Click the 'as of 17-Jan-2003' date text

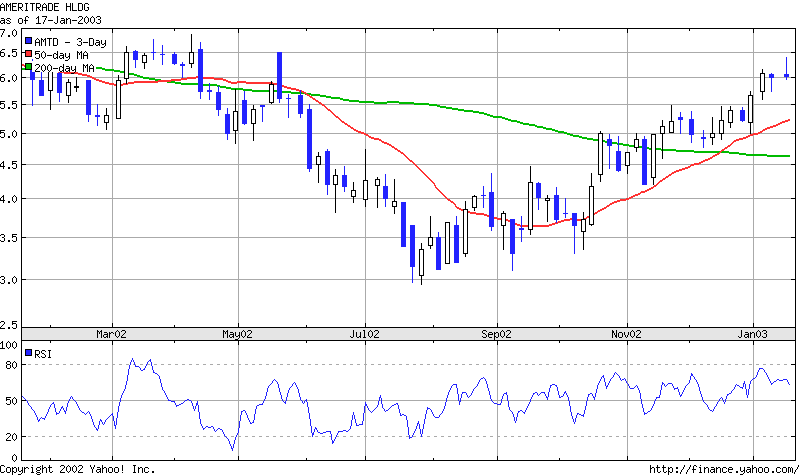(x=51, y=20)
